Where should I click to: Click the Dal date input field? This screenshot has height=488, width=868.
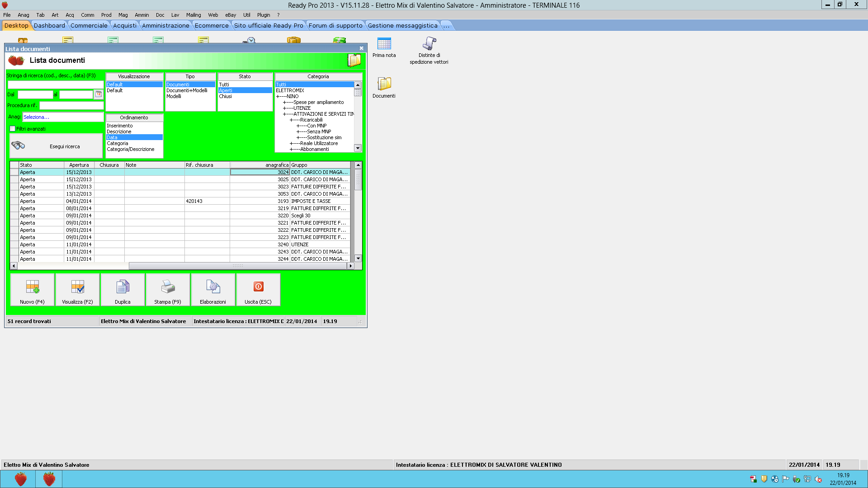tap(35, 94)
